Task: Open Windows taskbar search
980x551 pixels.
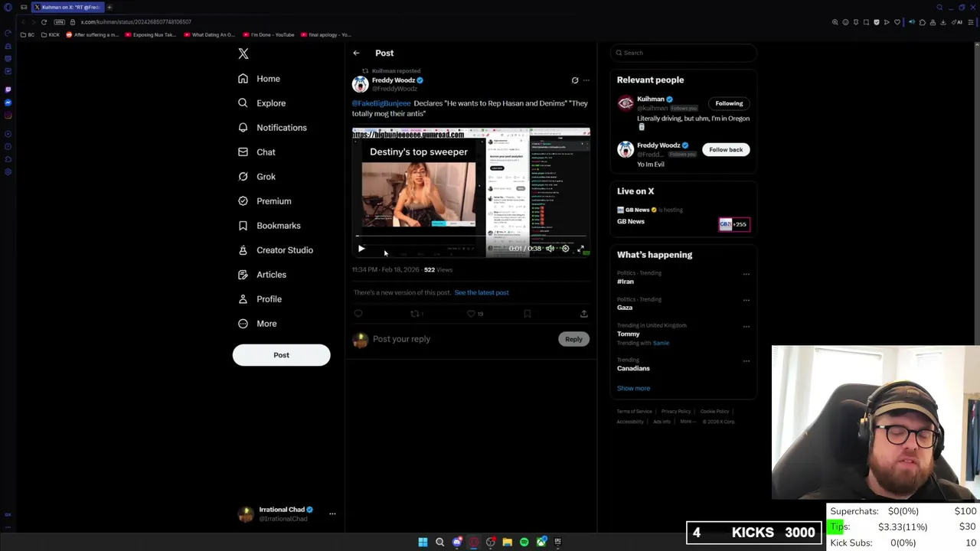Action: [x=439, y=542]
